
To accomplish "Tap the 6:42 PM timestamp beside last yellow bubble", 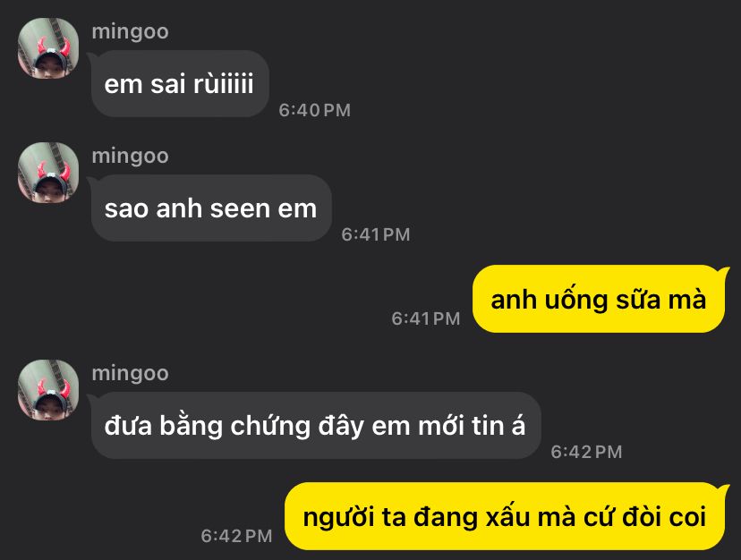I will click(x=237, y=536).
